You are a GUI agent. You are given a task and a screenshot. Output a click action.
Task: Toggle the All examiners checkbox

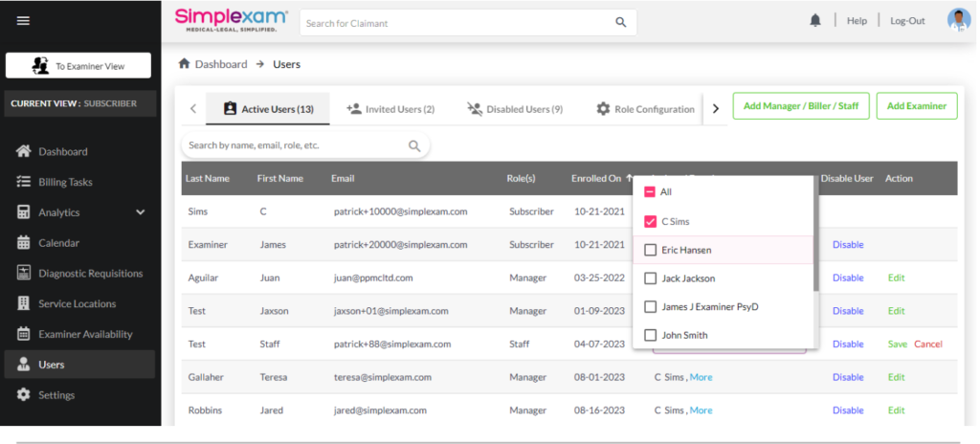click(649, 192)
